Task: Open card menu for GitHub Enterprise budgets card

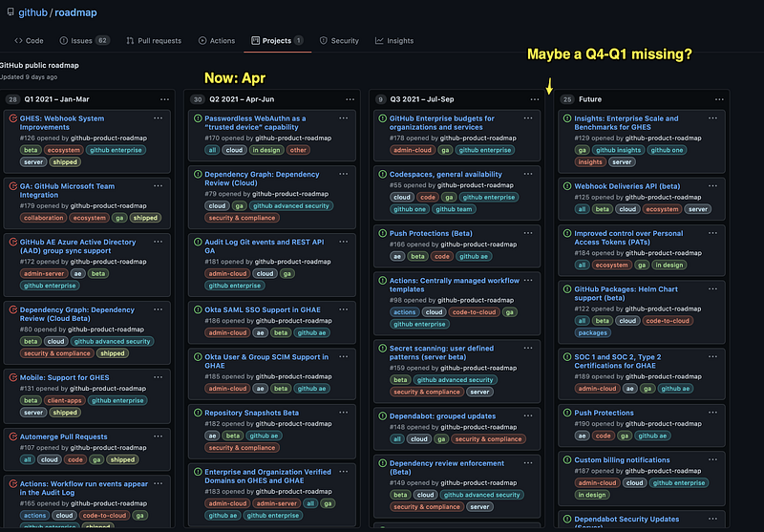Action: click(528, 118)
